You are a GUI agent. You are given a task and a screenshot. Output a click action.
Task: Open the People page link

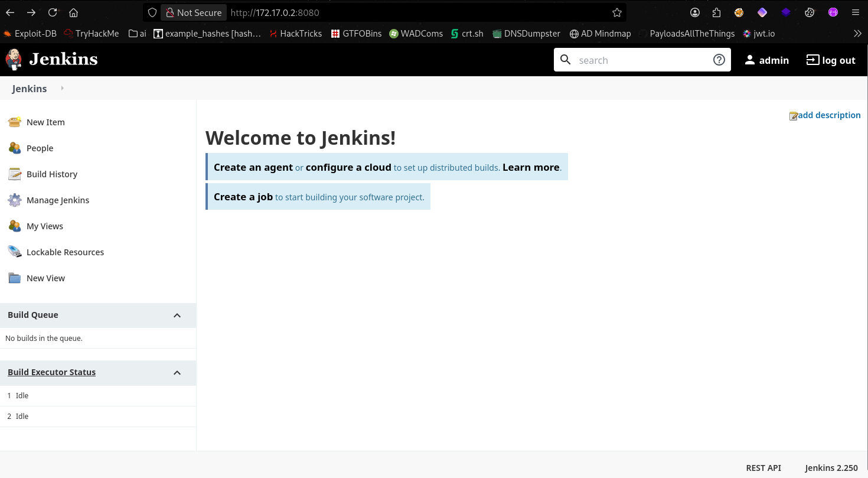click(40, 148)
